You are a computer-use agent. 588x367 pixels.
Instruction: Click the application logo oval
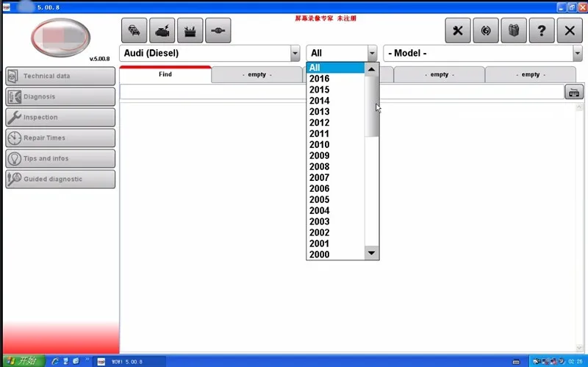[61, 38]
